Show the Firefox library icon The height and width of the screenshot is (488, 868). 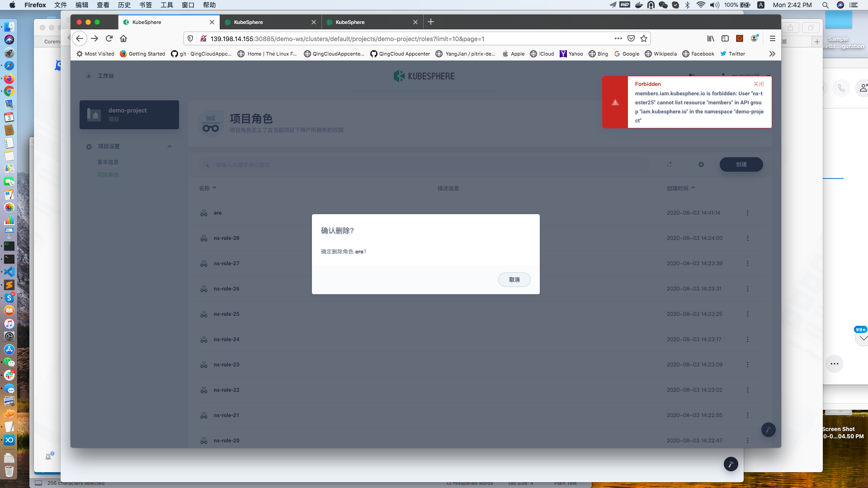pyautogui.click(x=711, y=38)
